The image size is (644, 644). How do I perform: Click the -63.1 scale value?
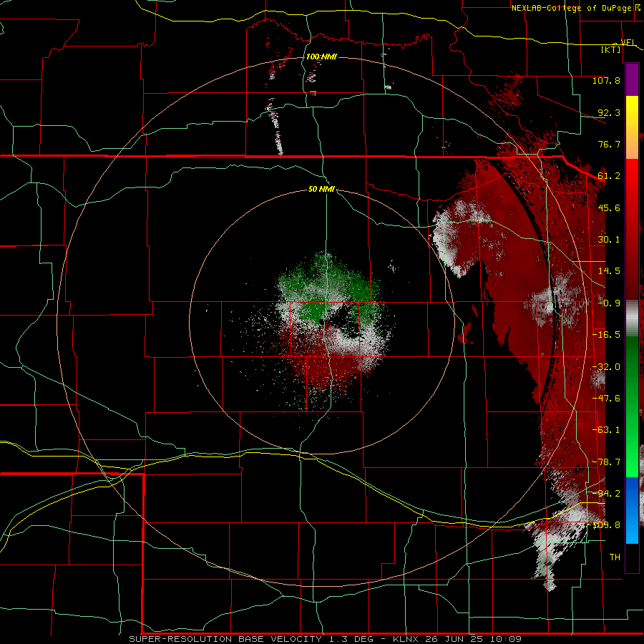[606, 430]
